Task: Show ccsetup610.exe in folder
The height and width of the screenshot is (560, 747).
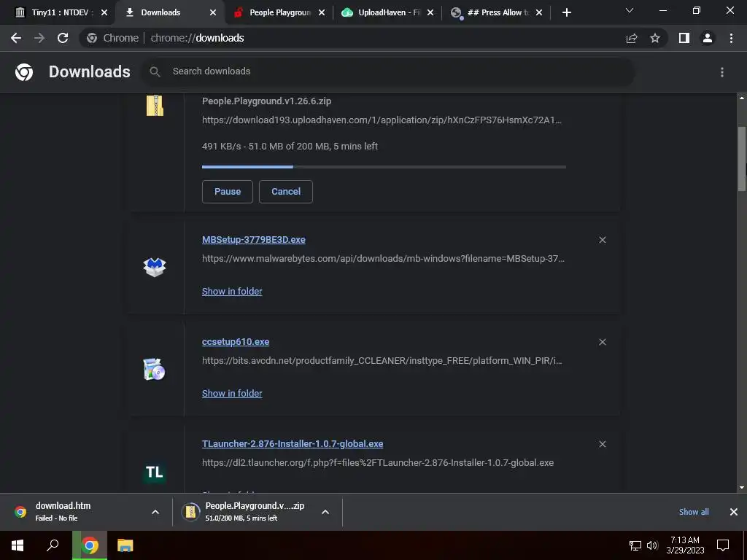Action: pyautogui.click(x=232, y=393)
